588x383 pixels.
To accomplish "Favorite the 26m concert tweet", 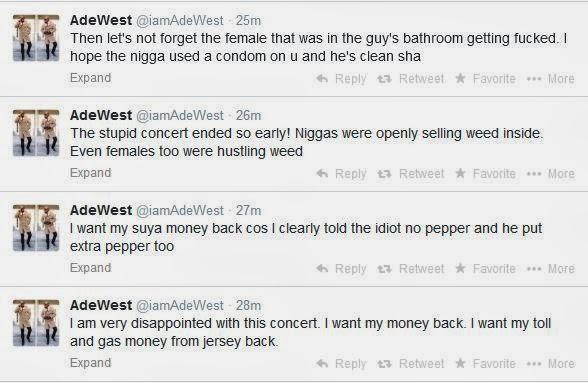I will [485, 174].
